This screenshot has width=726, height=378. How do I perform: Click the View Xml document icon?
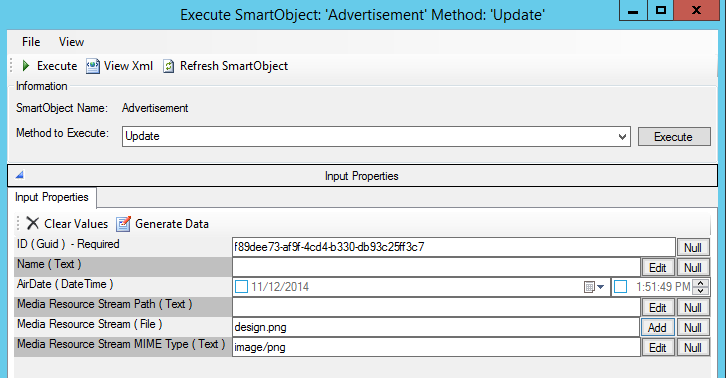pos(93,66)
